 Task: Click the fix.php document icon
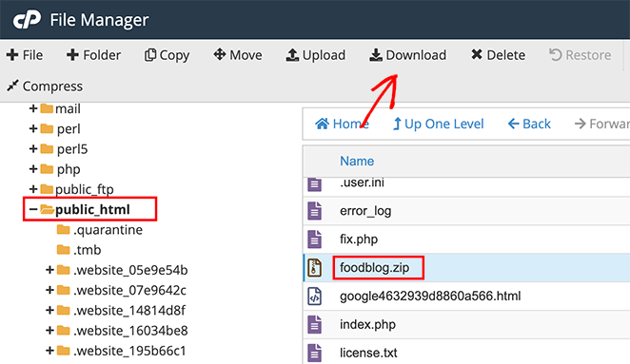click(315, 239)
